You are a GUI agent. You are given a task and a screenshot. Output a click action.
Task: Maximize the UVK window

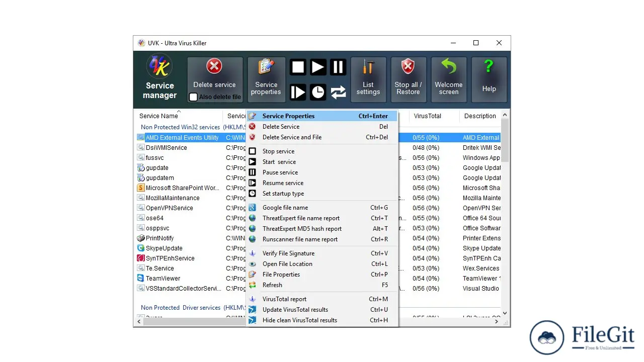476,43
